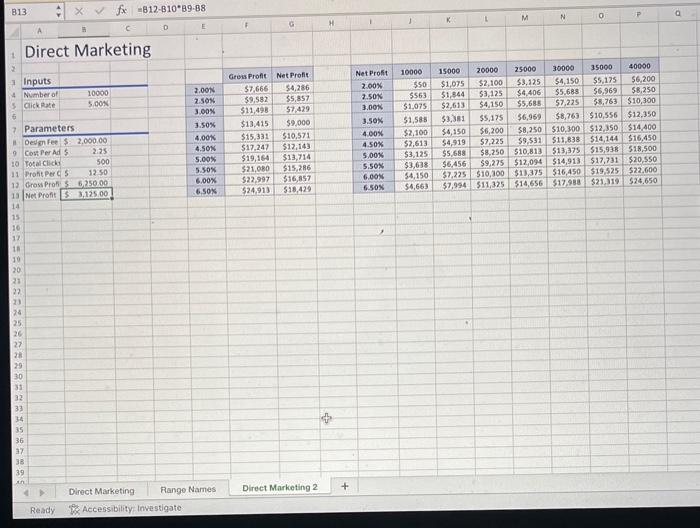The height and width of the screenshot is (529, 700).
Task: Open Insert Function with the fx icon
Action: (x=121, y=10)
